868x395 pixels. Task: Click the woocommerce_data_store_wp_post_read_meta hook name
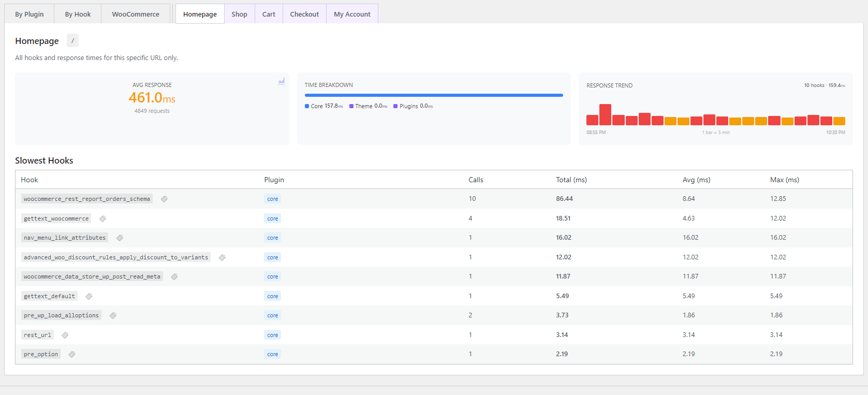[x=92, y=276]
